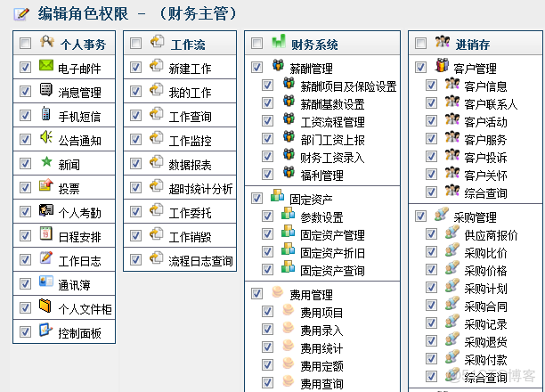Click the 数据报表 label
Image resolution: width=545 pixels, height=392 pixels.
190,165
